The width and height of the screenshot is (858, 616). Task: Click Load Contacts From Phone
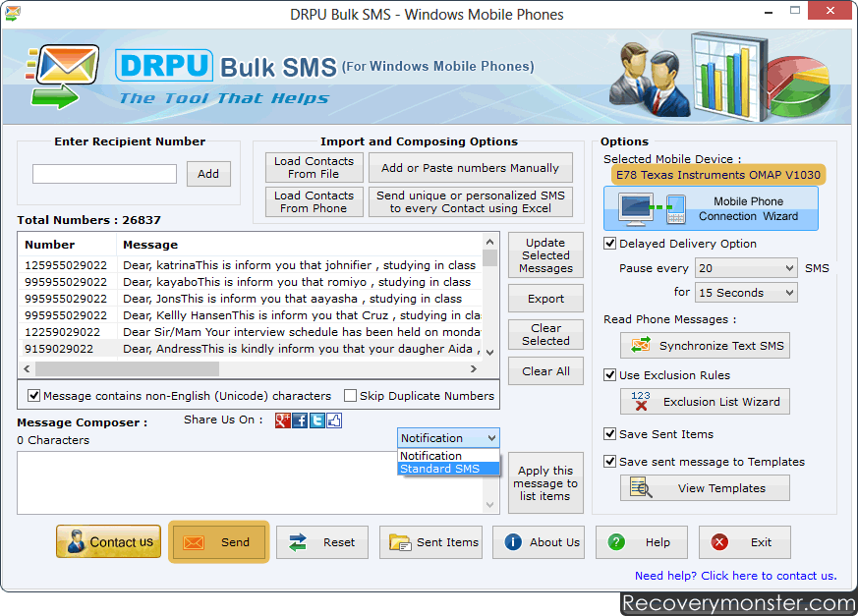315,201
